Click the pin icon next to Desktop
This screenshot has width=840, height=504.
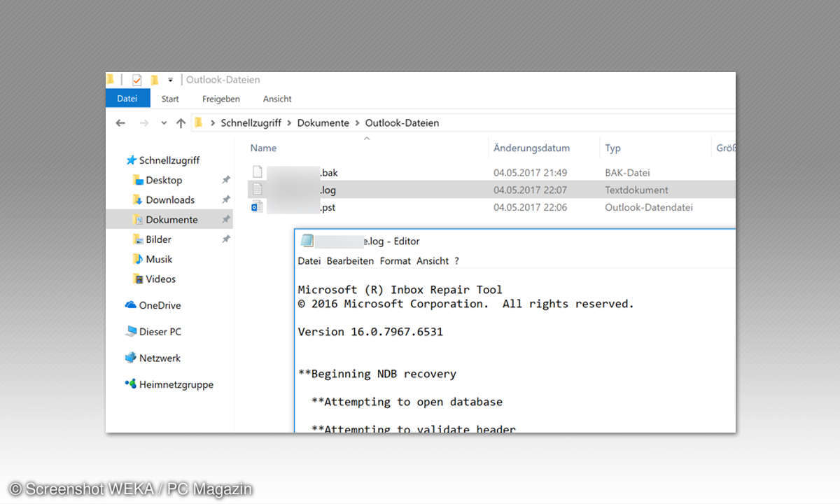pyautogui.click(x=226, y=180)
